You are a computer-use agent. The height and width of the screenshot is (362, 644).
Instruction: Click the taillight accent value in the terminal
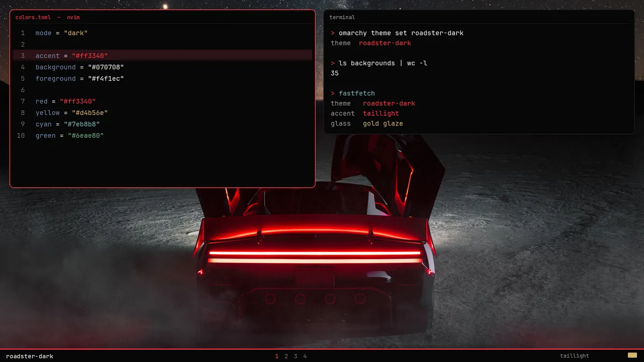381,114
